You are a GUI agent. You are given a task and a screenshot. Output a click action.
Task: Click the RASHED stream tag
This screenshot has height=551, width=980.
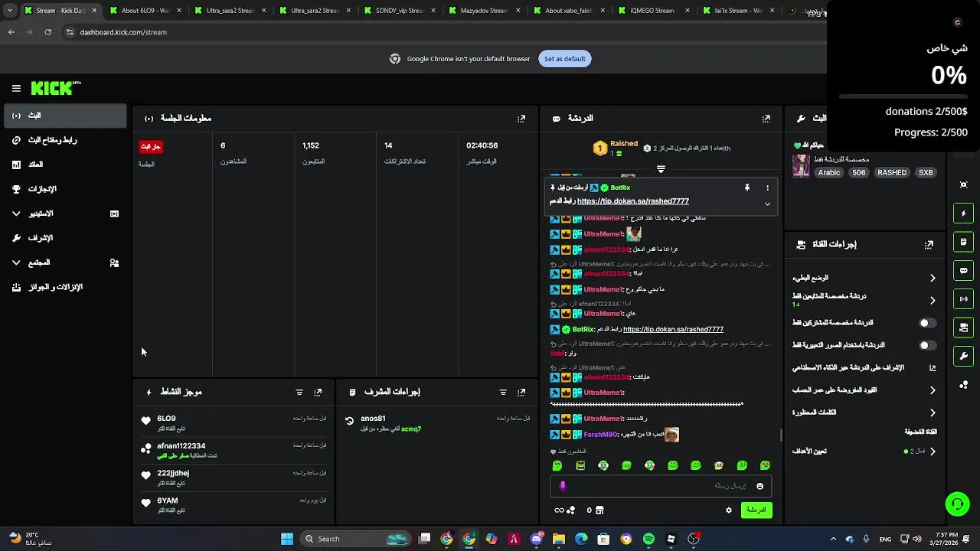tap(892, 173)
